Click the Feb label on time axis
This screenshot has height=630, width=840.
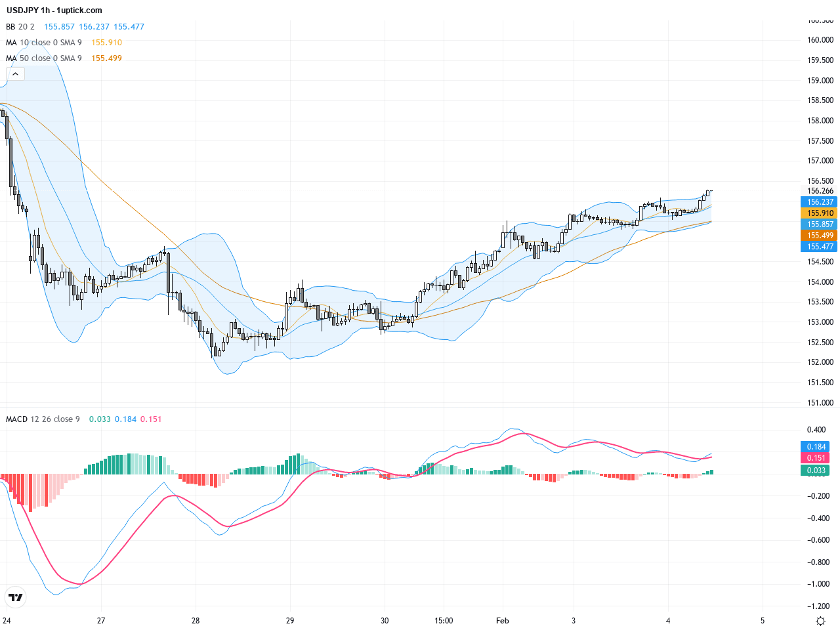click(x=503, y=621)
